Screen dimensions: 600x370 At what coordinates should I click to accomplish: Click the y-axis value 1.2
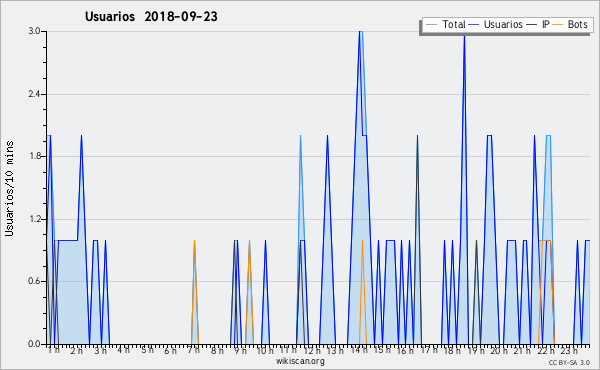[34, 219]
